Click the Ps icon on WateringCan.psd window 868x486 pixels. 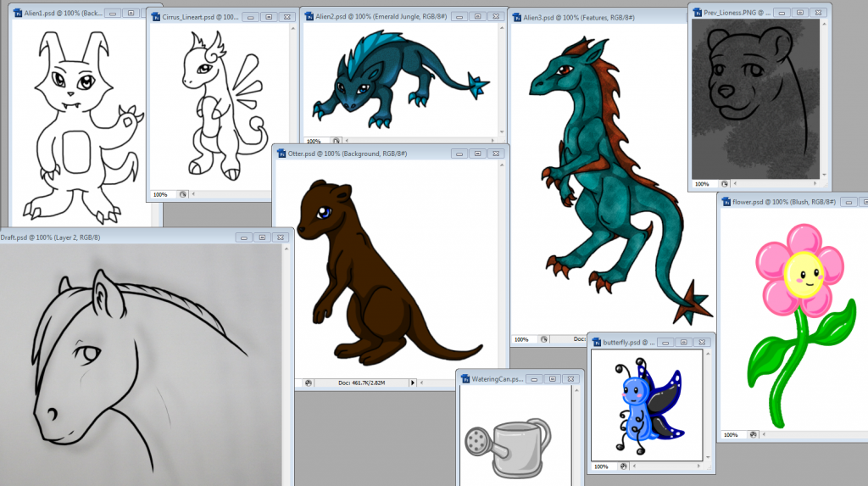pyautogui.click(x=465, y=378)
